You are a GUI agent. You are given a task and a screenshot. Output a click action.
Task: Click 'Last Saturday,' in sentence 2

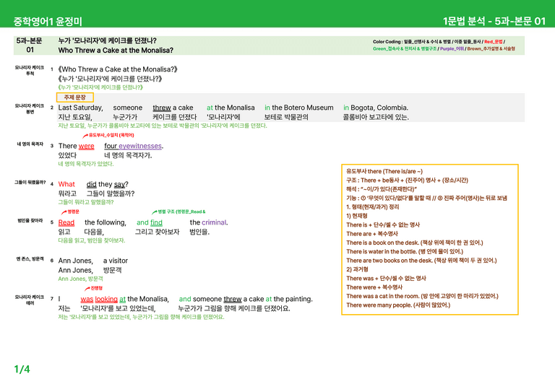(81, 108)
